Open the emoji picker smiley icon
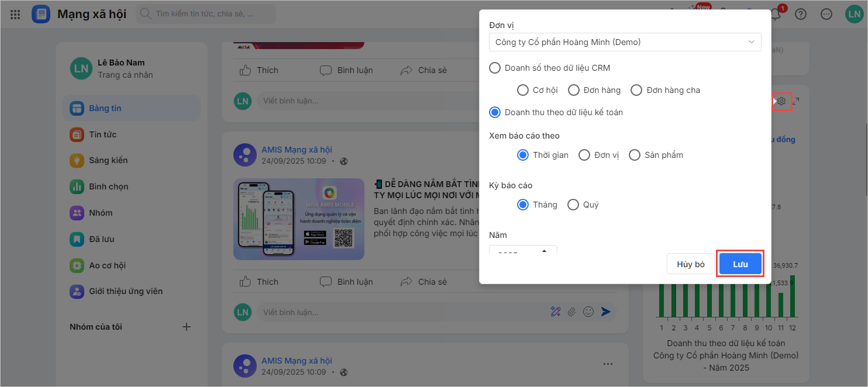 (x=588, y=312)
